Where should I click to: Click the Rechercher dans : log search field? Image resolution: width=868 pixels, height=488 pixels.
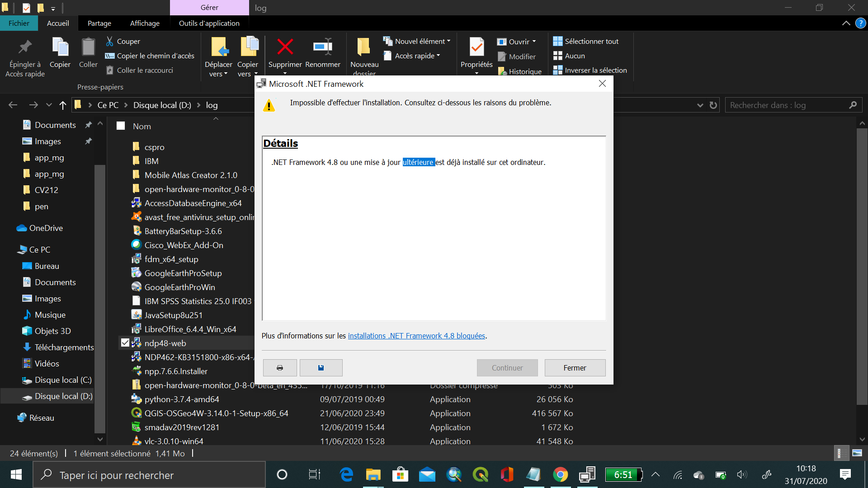point(793,105)
